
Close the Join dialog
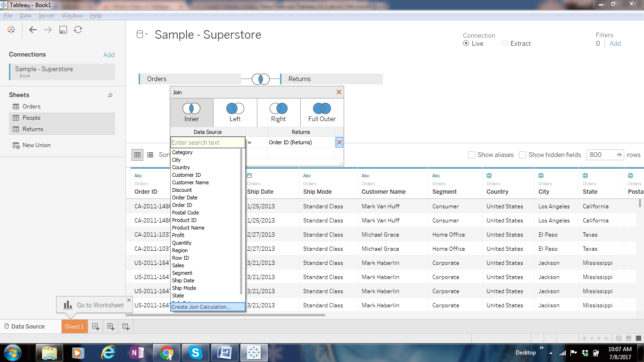click(339, 92)
